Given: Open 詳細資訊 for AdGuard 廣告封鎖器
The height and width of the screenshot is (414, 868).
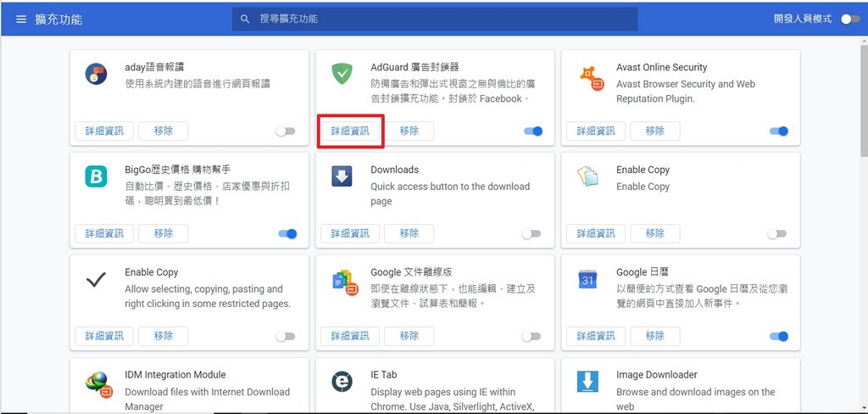Looking at the screenshot, I should [350, 131].
